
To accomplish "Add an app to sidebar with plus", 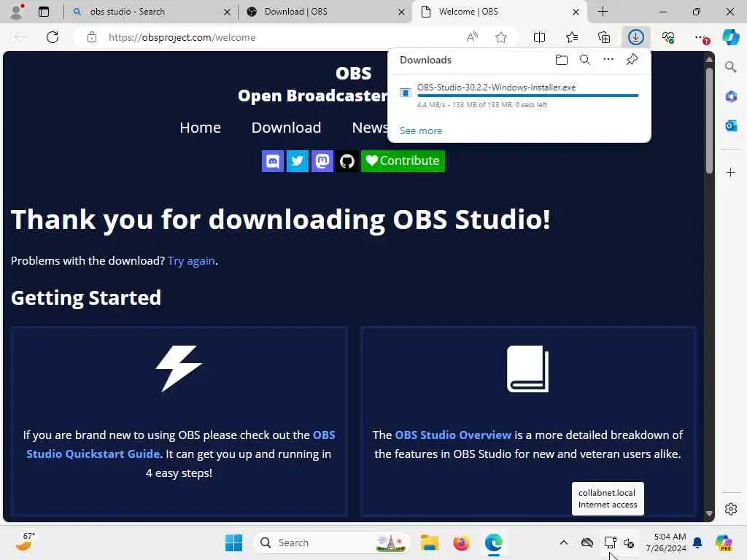I will click(x=731, y=172).
